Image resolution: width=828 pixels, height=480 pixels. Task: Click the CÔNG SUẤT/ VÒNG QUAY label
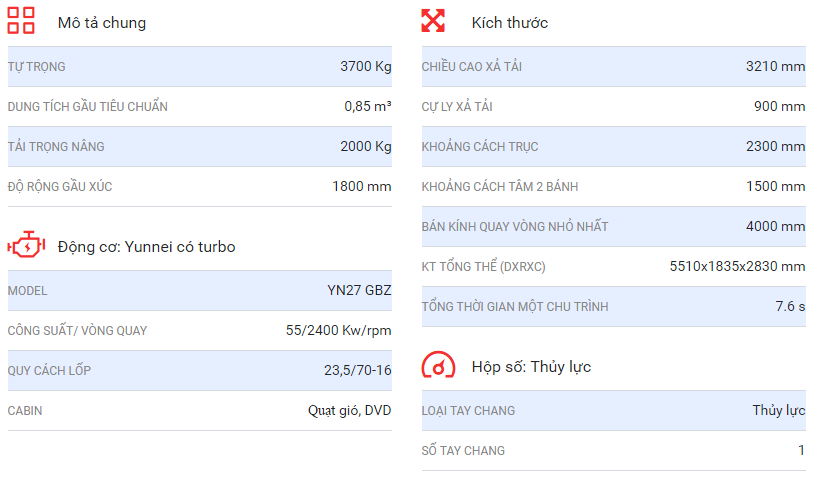[x=77, y=331]
